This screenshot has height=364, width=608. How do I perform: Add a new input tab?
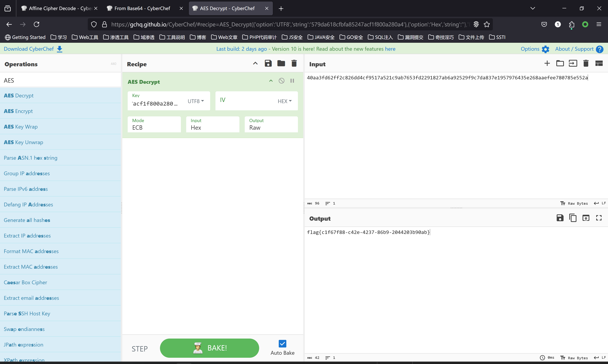(547, 64)
